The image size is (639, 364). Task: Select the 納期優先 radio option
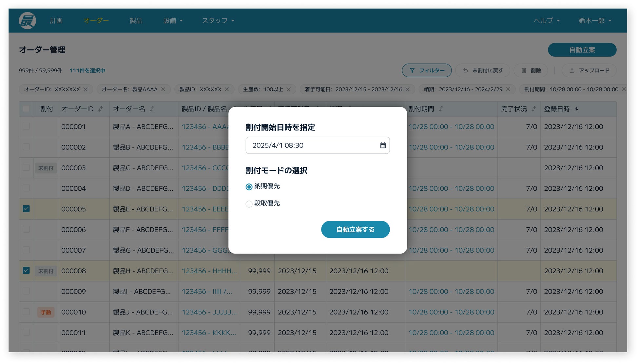(249, 187)
